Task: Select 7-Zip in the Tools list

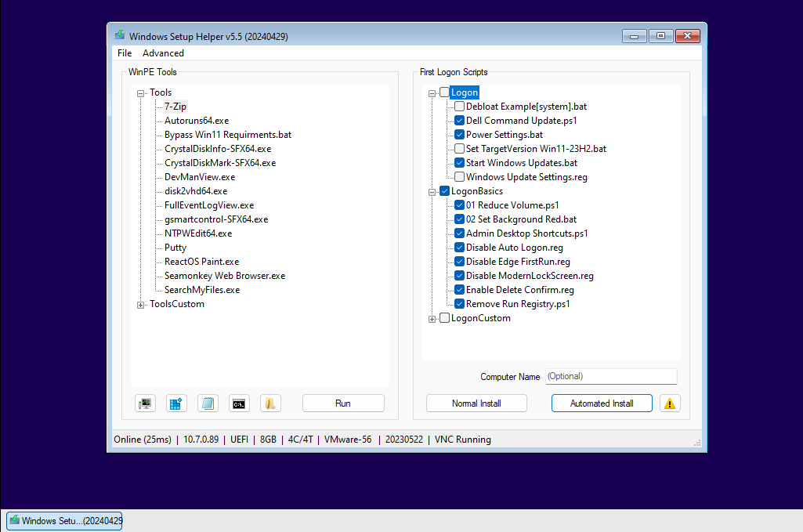Action: point(175,107)
